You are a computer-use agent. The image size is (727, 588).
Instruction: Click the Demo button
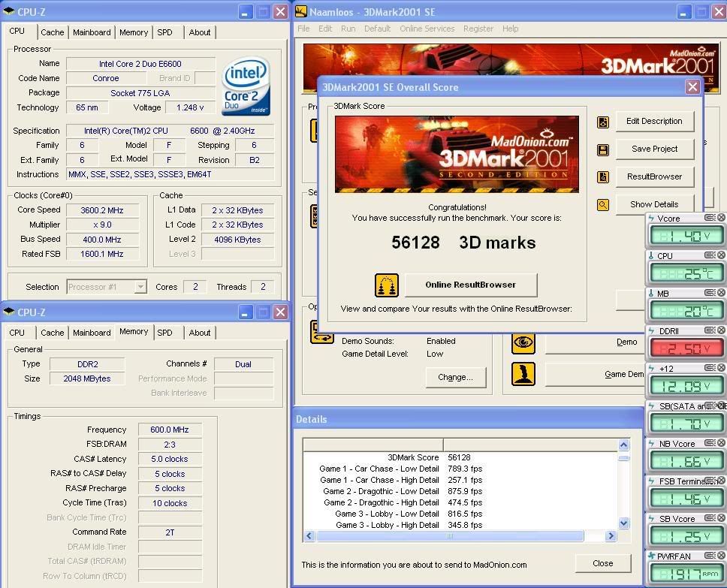click(x=596, y=342)
